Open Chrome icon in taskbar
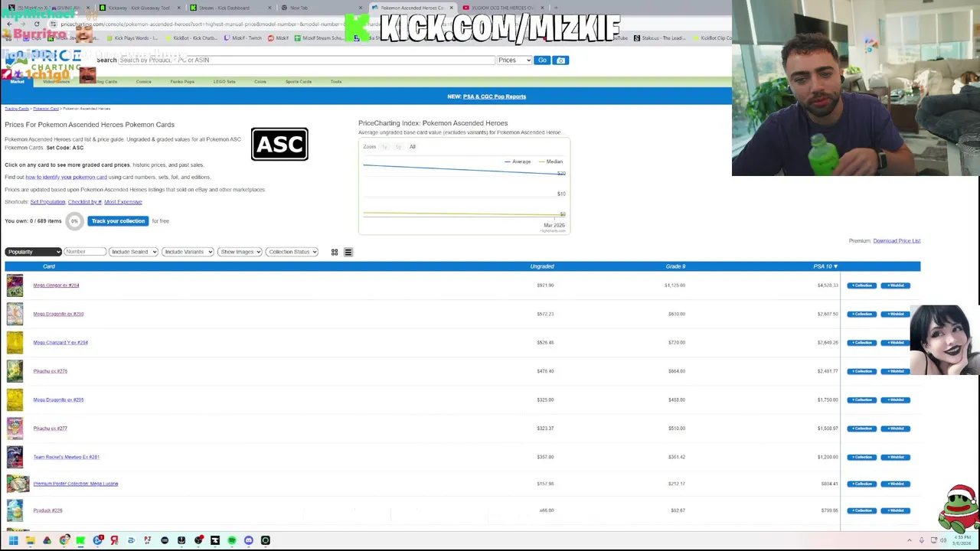The height and width of the screenshot is (551, 980). tap(64, 540)
